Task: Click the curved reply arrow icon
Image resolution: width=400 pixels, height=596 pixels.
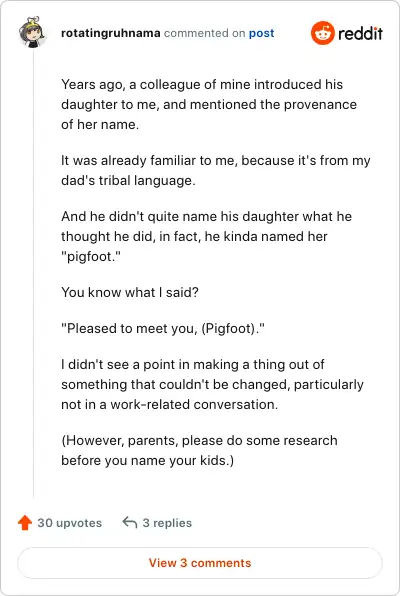Action: tap(130, 523)
